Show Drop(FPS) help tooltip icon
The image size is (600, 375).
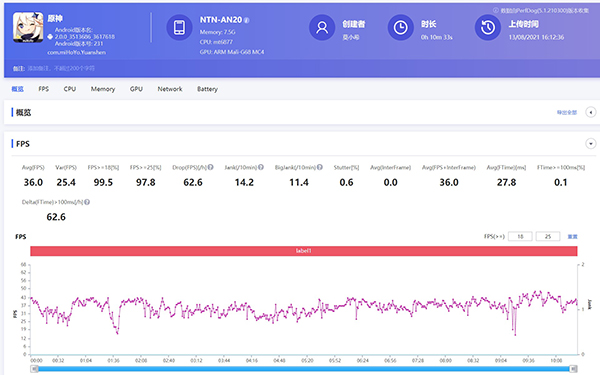[210, 167]
